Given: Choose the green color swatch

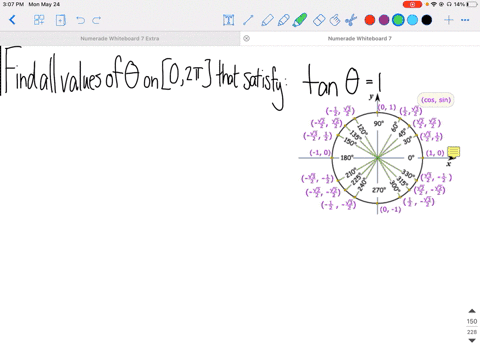Looking at the screenshot, I should [x=398, y=20].
